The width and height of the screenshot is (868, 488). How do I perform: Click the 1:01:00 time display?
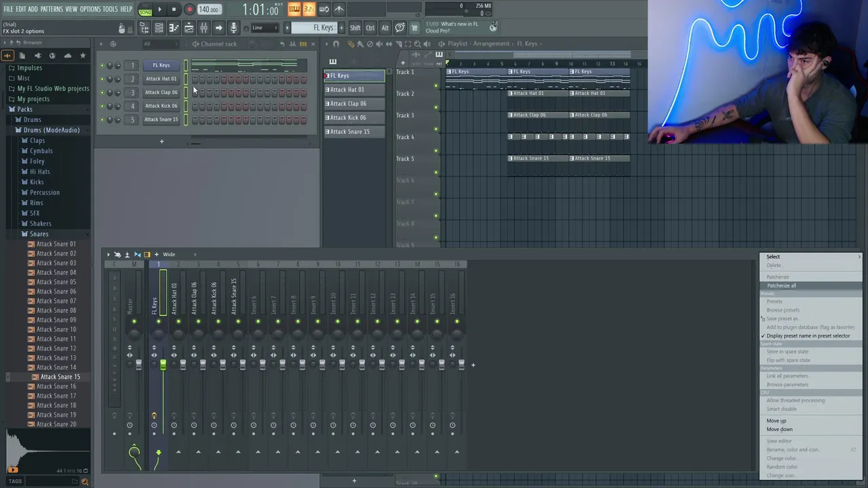[261, 9]
